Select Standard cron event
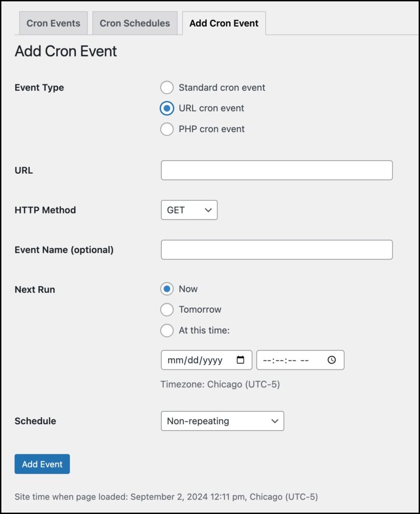 click(x=167, y=87)
